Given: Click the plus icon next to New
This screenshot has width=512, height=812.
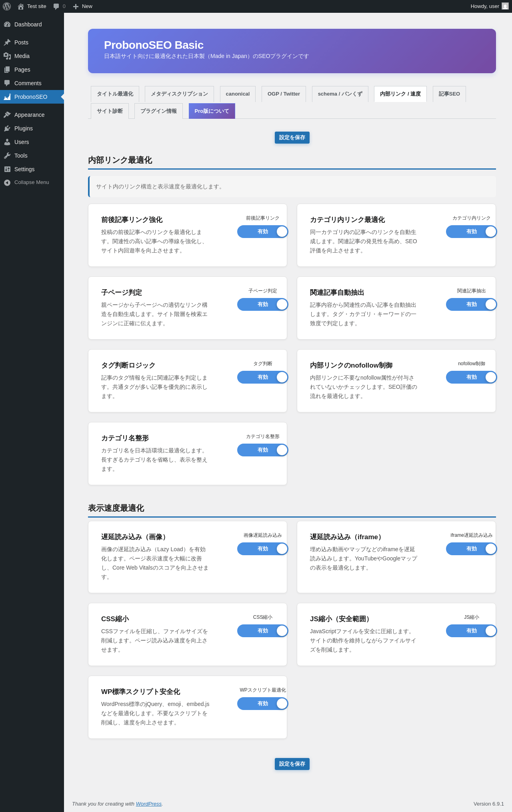Looking at the screenshot, I should click(76, 6).
